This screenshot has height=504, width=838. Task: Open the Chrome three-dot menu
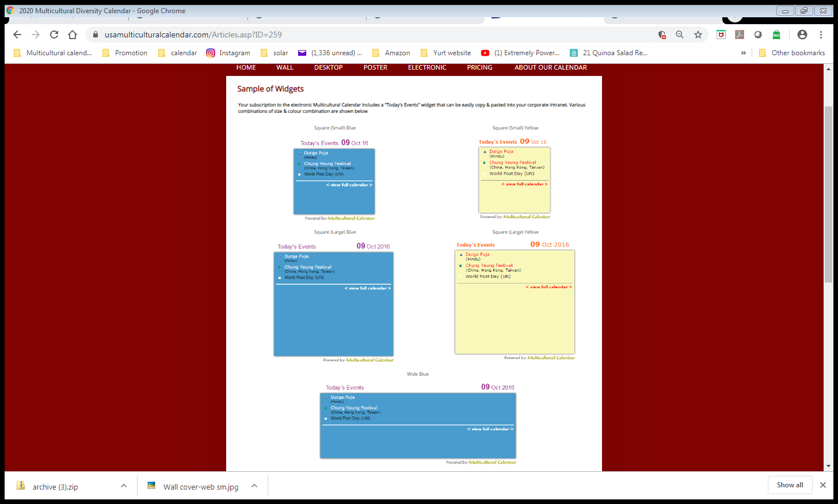[821, 35]
